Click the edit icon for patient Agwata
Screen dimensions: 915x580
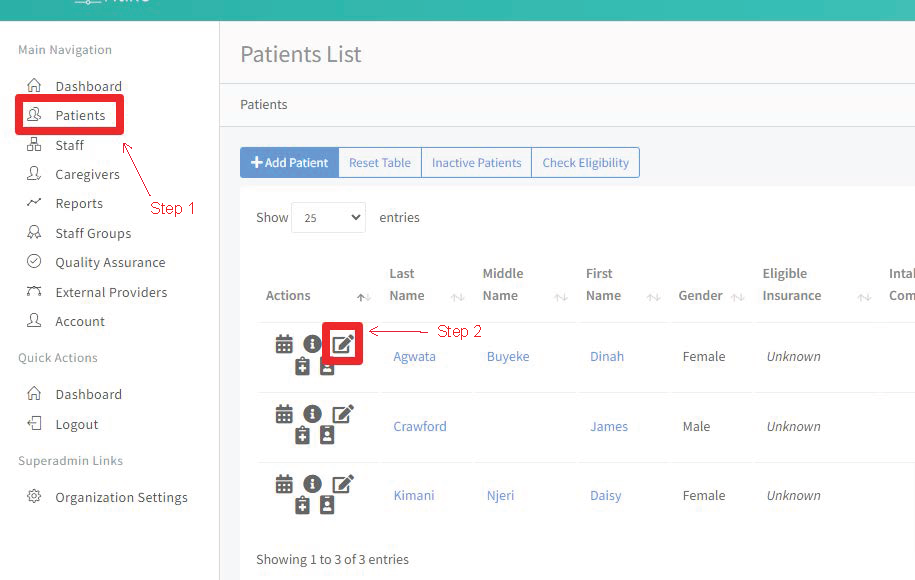(x=343, y=344)
